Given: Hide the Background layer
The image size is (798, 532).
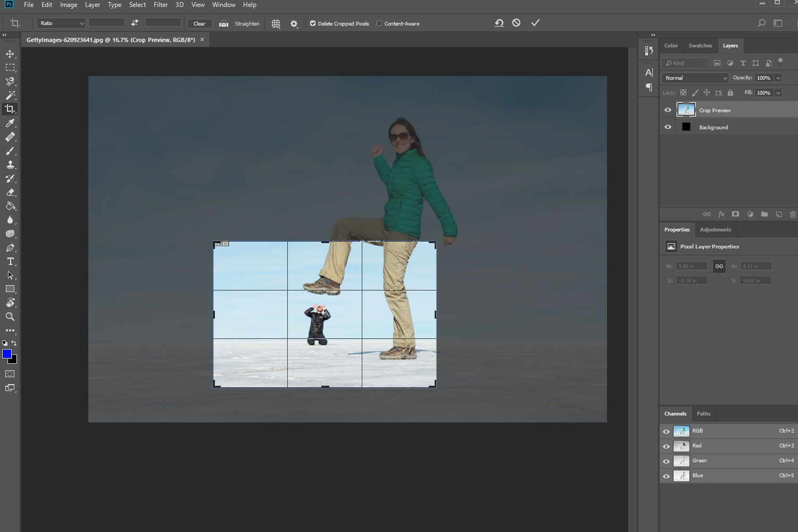Looking at the screenshot, I should click(x=667, y=127).
